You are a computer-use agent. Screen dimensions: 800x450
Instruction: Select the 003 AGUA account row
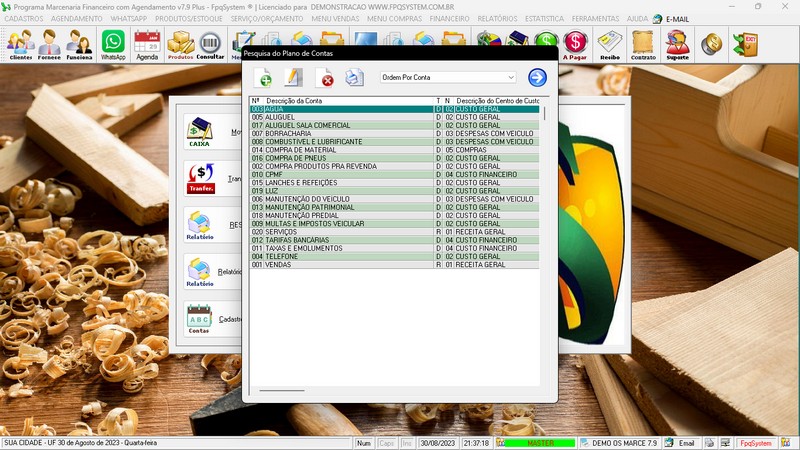coord(394,109)
